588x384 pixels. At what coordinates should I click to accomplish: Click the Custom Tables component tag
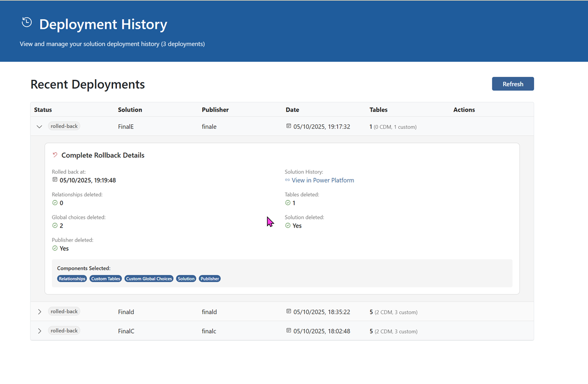(x=106, y=279)
